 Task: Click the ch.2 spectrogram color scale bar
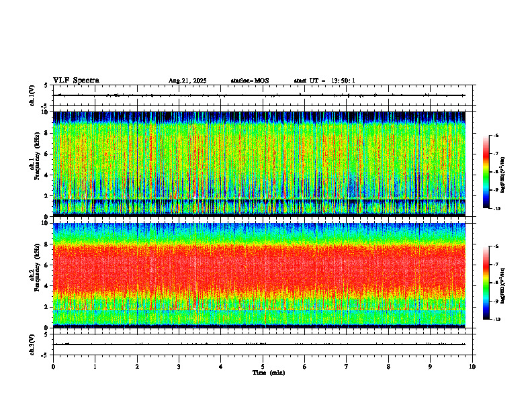click(486, 283)
